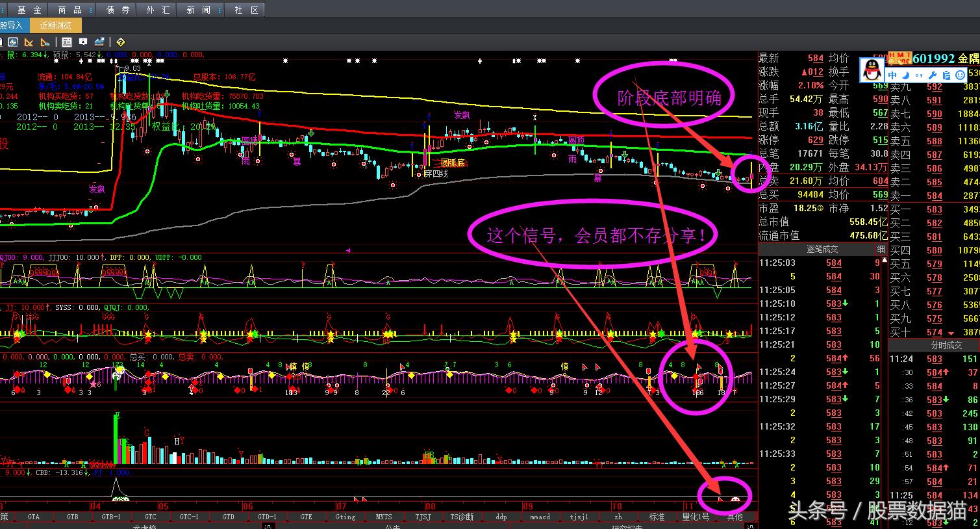Open the news page layout toolbar icon
This screenshot has width=980, height=529.
pyautogui.click(x=67, y=42)
